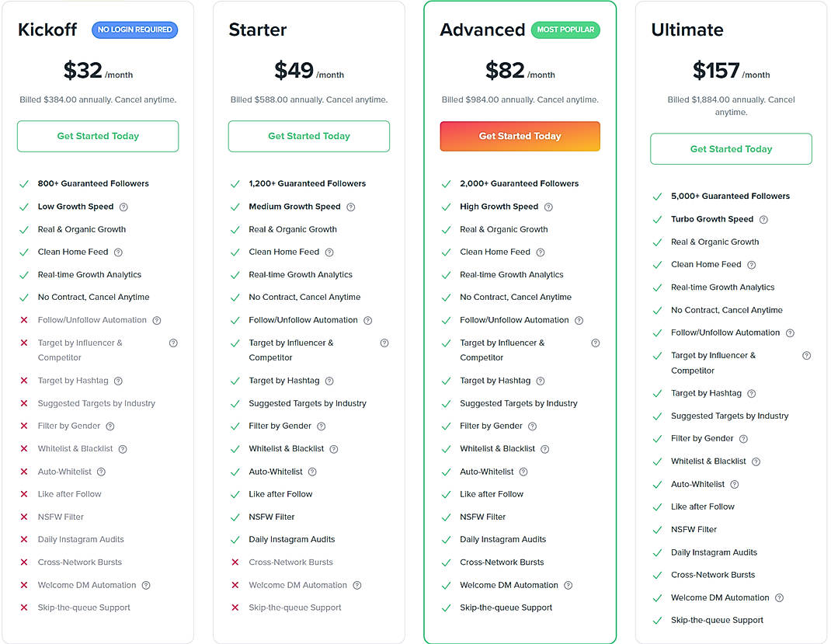The width and height of the screenshot is (831, 644).
Task: Click Target by Influencer help icon in Ultimate
Action: click(806, 355)
